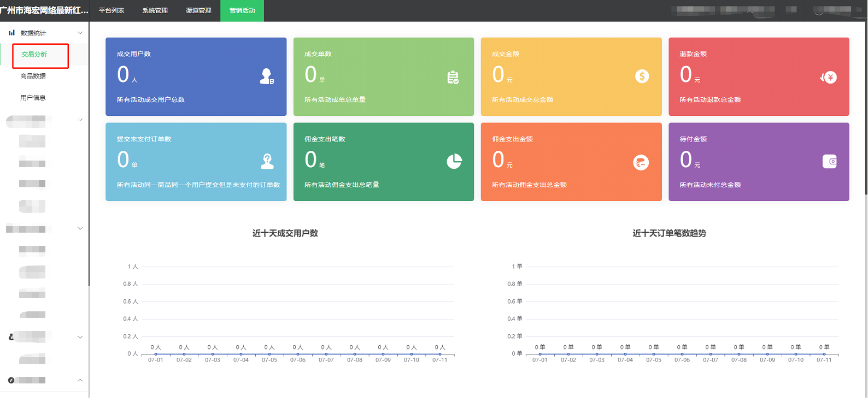868x402 pixels.
Task: Click the person icon on 提交未支付订单数 card
Action: [267, 161]
